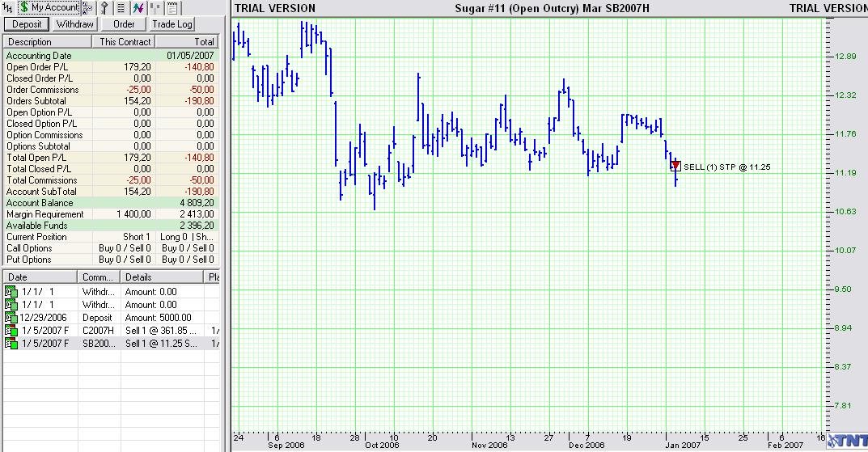Open the list rows icon tab
Image resolution: width=868 pixels, height=452 pixels.
pyautogui.click(x=121, y=8)
